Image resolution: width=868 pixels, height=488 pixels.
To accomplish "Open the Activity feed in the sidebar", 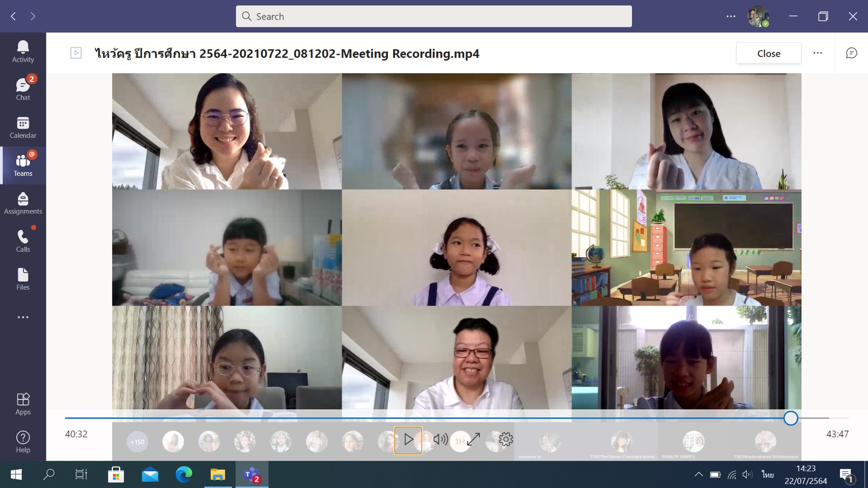I will tap(23, 51).
